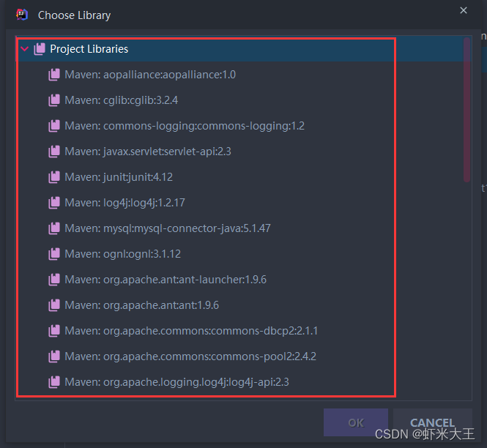This screenshot has width=487, height=448.
Task: Select Maven: log4j:log4j:1.2.17
Action: click(124, 203)
